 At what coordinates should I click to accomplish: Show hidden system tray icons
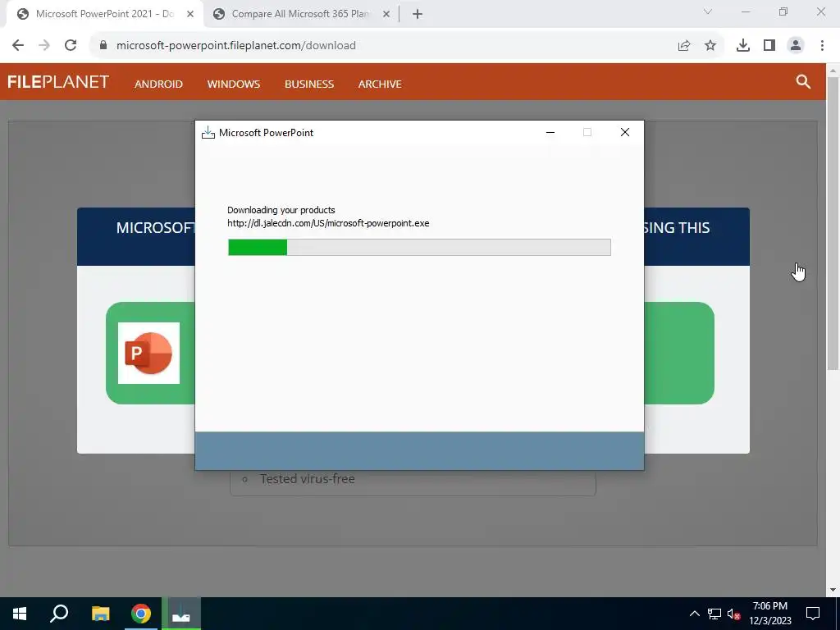(694, 614)
